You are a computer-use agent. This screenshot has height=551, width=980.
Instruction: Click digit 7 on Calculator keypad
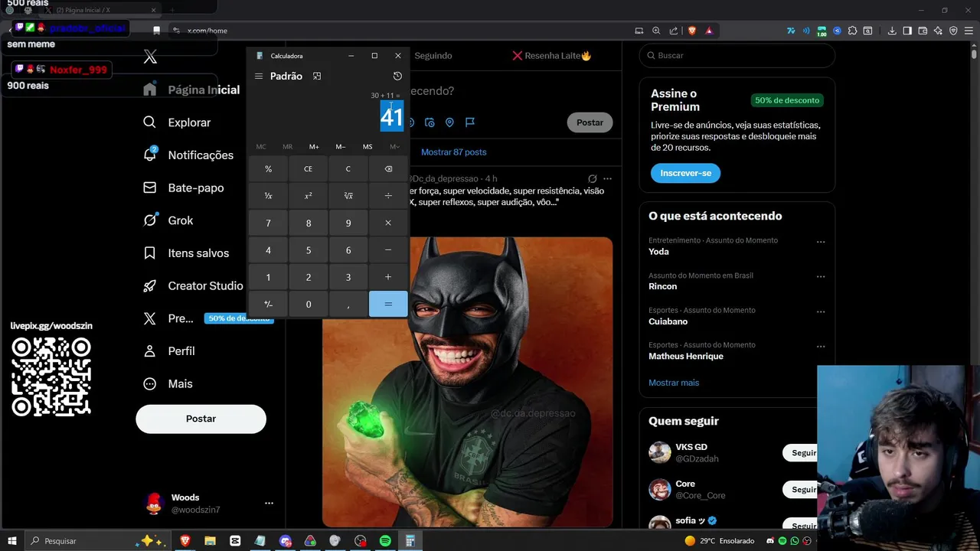(268, 223)
